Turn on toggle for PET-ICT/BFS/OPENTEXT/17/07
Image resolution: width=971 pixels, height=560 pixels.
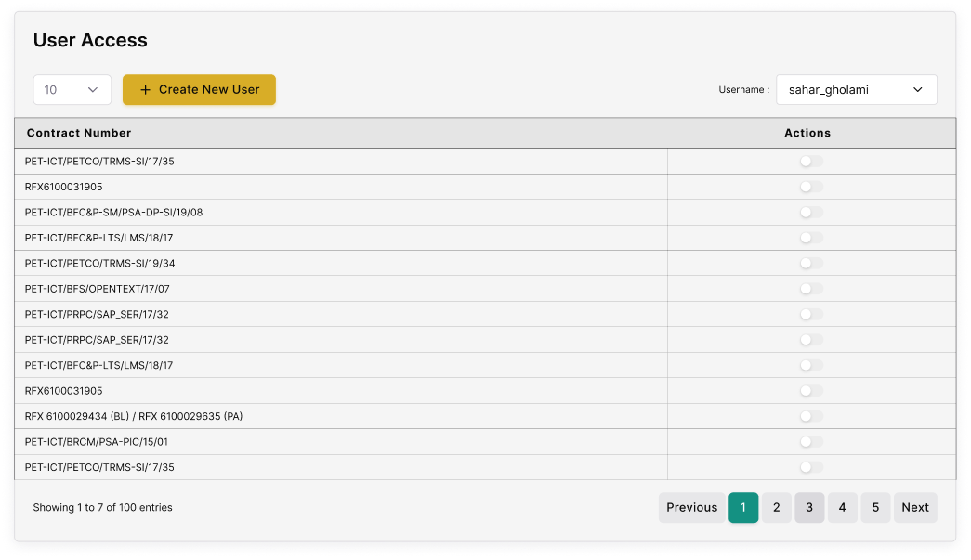(811, 289)
